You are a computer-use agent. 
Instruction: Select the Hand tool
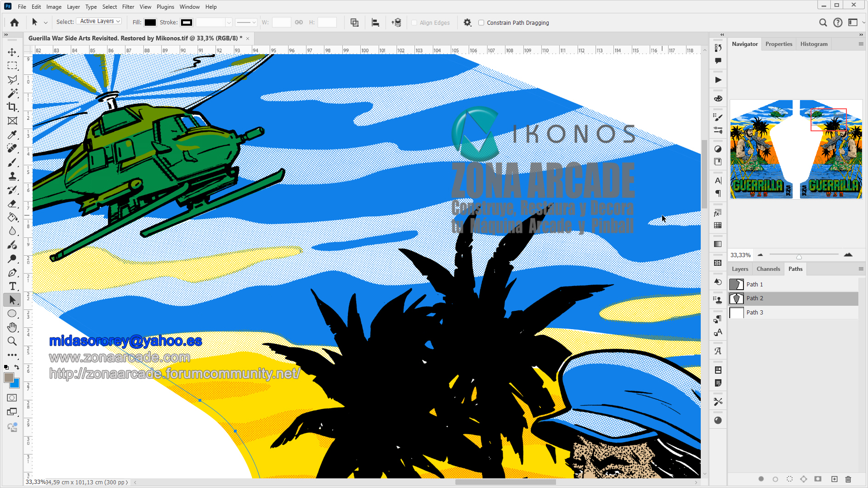[x=12, y=327]
